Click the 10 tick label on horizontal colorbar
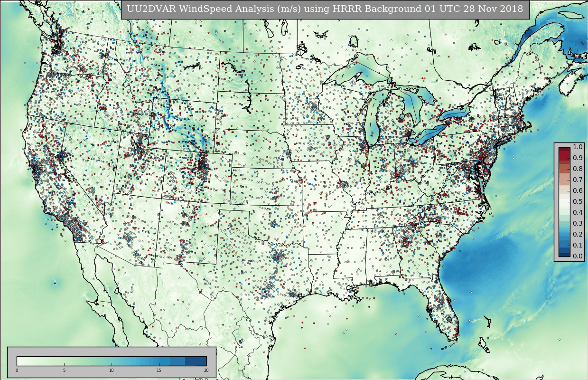588x380 pixels. pyautogui.click(x=112, y=370)
